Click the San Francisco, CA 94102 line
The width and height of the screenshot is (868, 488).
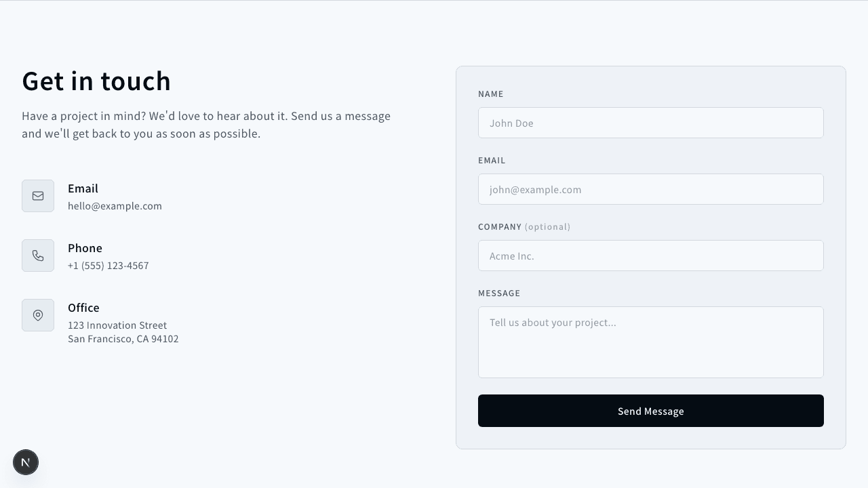(123, 339)
